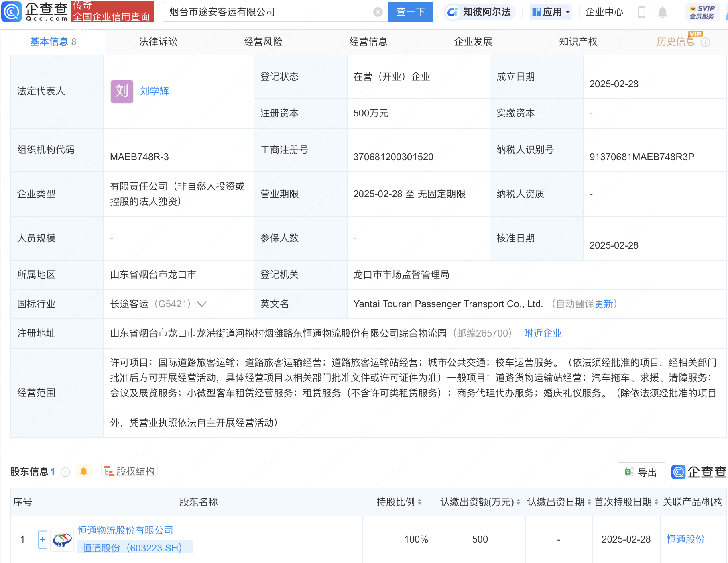728x563 pixels.
Task: Sort by 认缴出资额 column
Action: [x=518, y=502]
